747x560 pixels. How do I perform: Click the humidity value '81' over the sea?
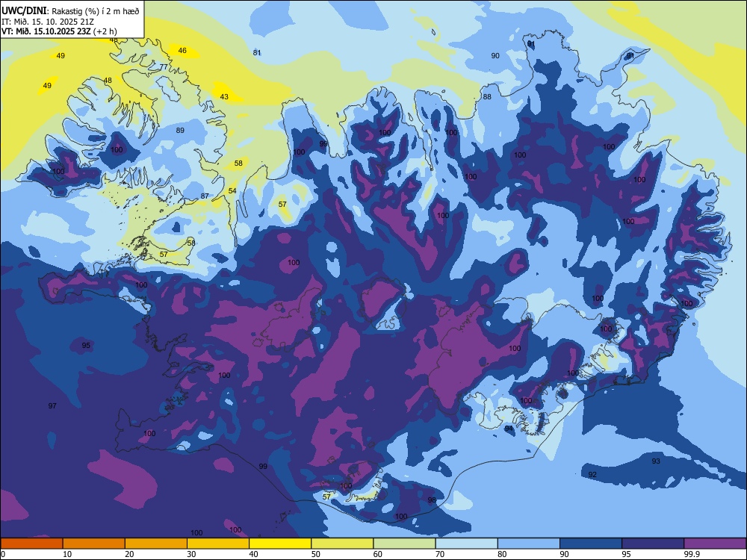click(x=257, y=53)
